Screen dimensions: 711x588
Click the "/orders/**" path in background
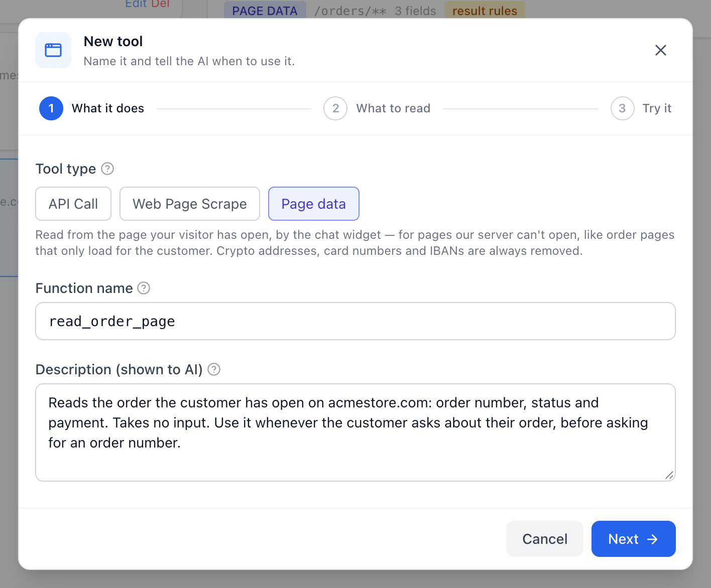[x=350, y=11]
